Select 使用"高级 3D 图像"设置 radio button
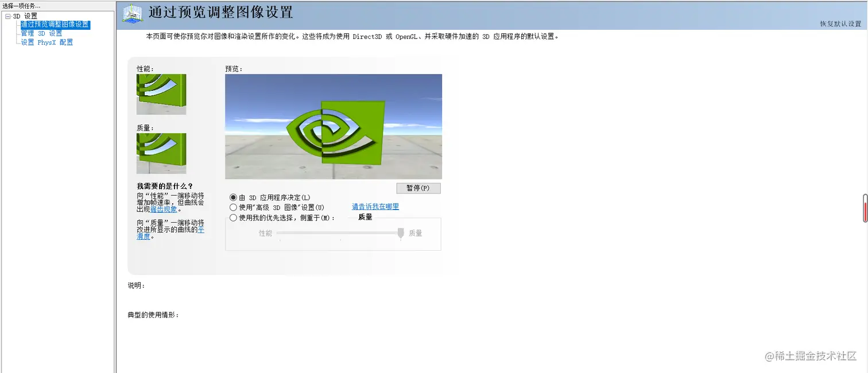The image size is (868, 373). 233,207
